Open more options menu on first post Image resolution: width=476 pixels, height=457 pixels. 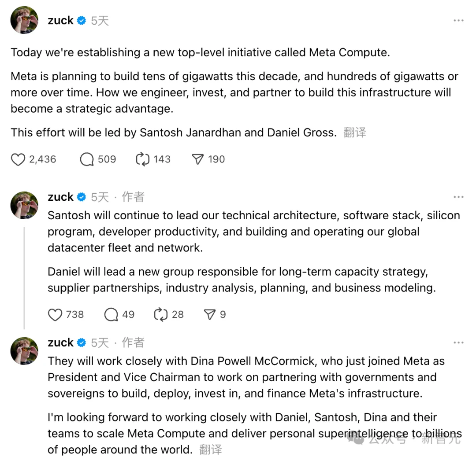[458, 21]
